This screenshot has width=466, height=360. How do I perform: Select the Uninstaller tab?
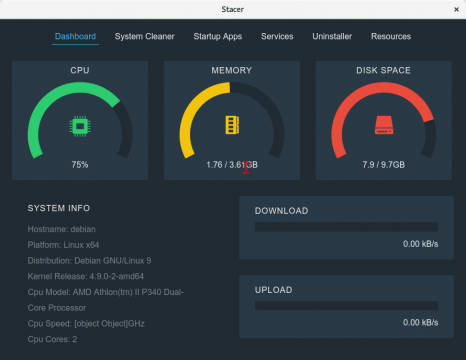(332, 36)
